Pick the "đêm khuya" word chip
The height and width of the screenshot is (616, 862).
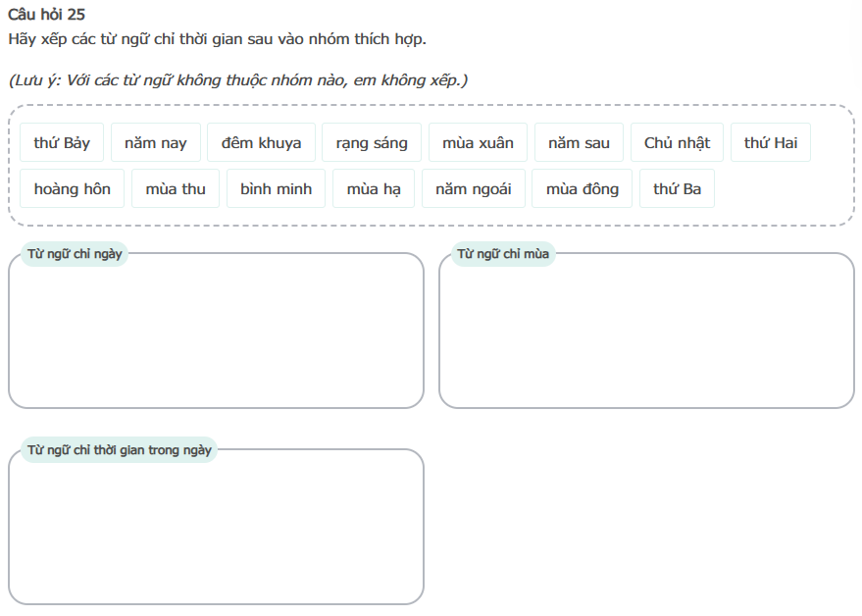pos(261,143)
